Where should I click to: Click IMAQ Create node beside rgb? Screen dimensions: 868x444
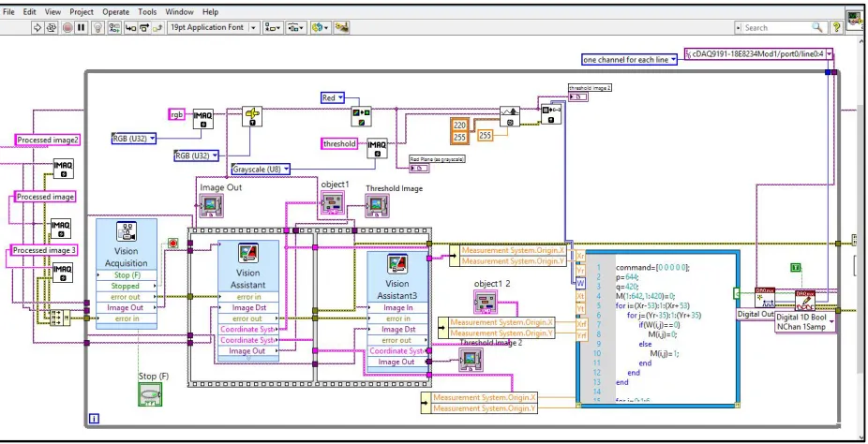[203, 118]
